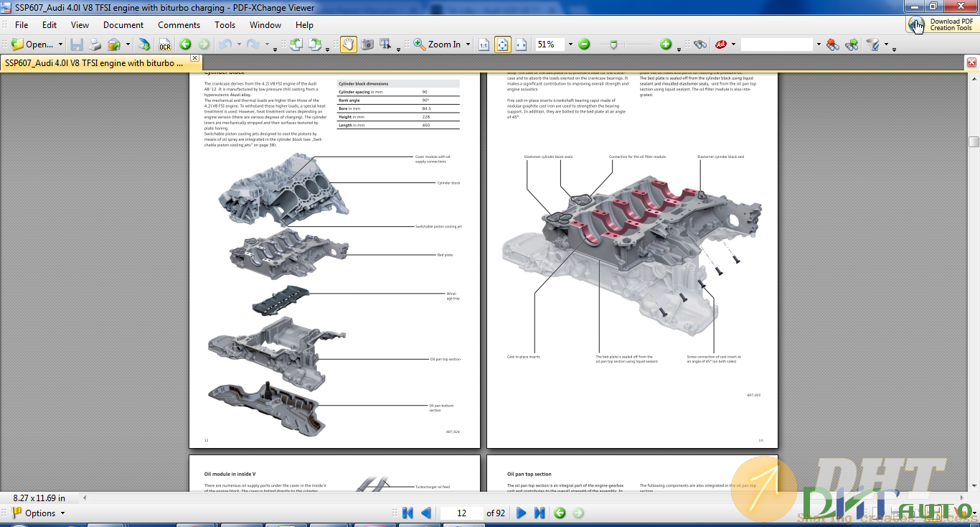
Task: Open the search filter options funnel
Action: pos(873,45)
